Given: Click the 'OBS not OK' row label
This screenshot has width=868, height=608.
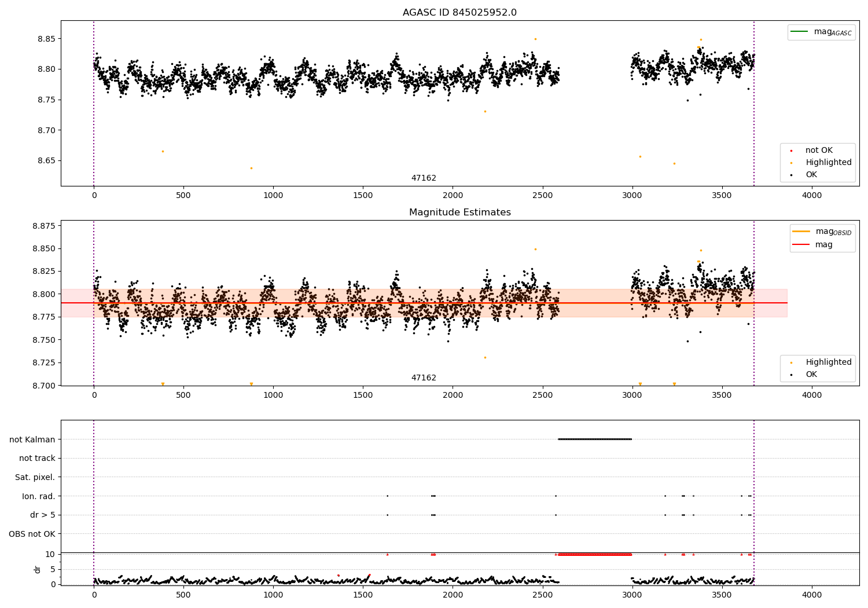Looking at the screenshot, I should 32,534.
